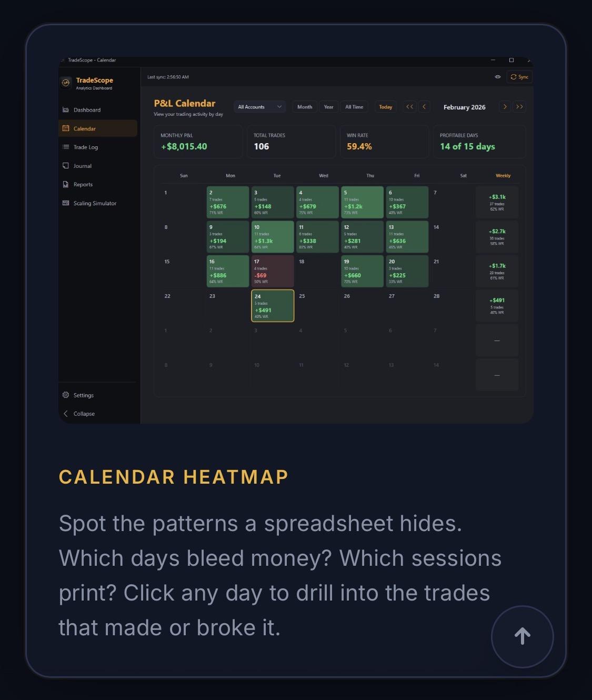This screenshot has height=700, width=592.
Task: Open the Scaling Simulator icon
Action: (x=66, y=203)
